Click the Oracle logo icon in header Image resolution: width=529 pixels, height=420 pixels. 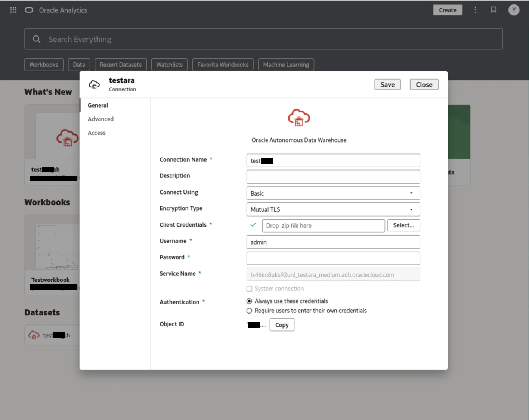point(29,10)
